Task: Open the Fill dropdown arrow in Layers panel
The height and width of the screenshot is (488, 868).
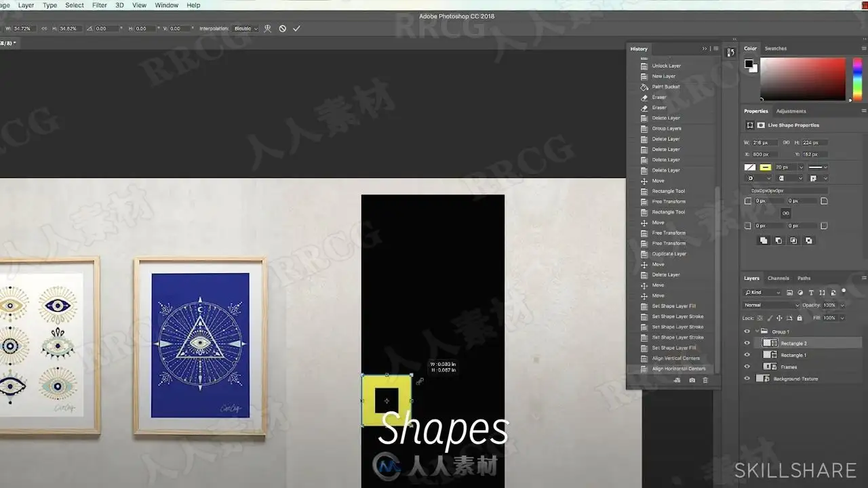Action: tap(842, 318)
